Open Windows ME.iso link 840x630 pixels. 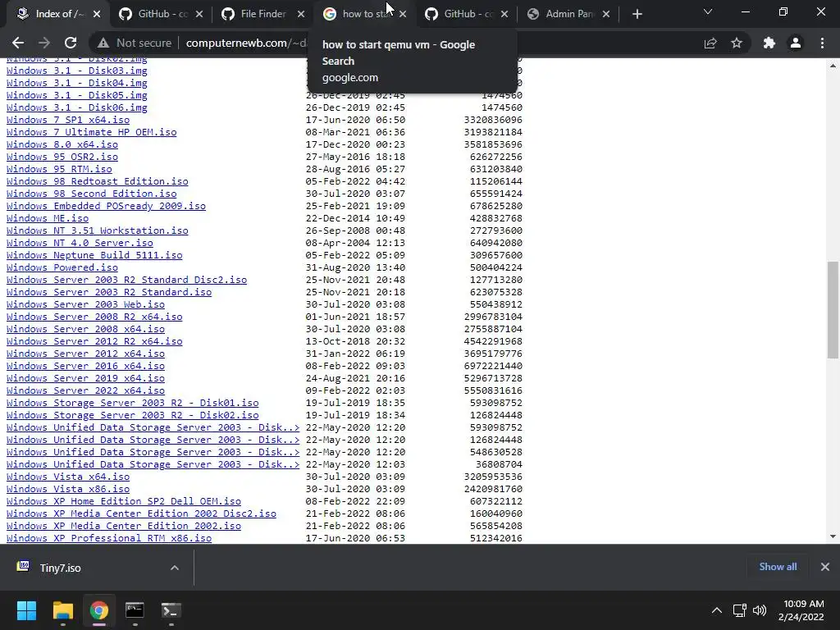pos(48,218)
